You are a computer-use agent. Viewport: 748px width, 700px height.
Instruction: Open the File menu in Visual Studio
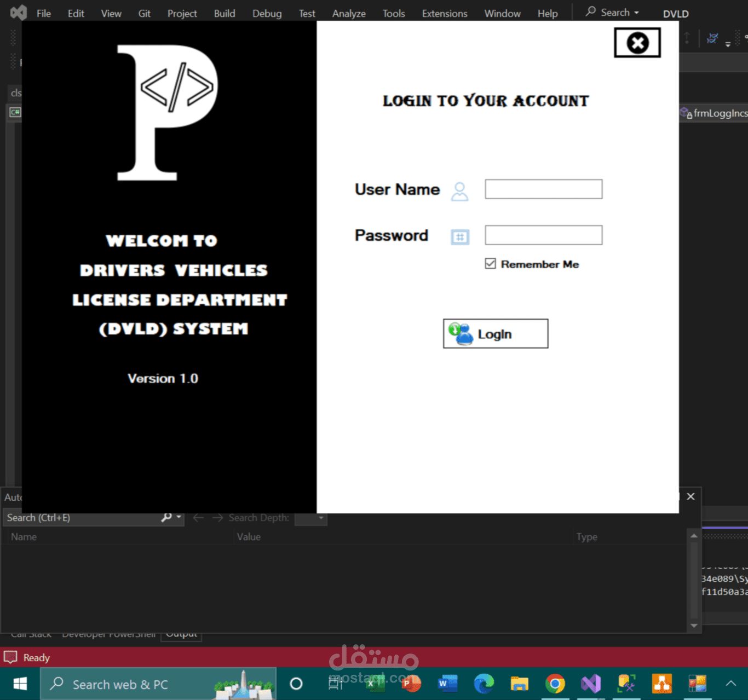tap(44, 13)
